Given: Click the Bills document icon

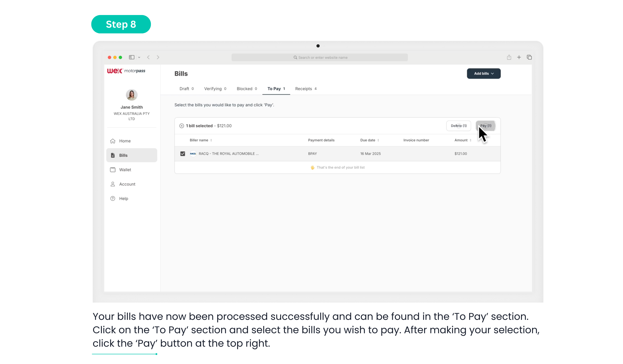Looking at the screenshot, I should click(x=113, y=155).
